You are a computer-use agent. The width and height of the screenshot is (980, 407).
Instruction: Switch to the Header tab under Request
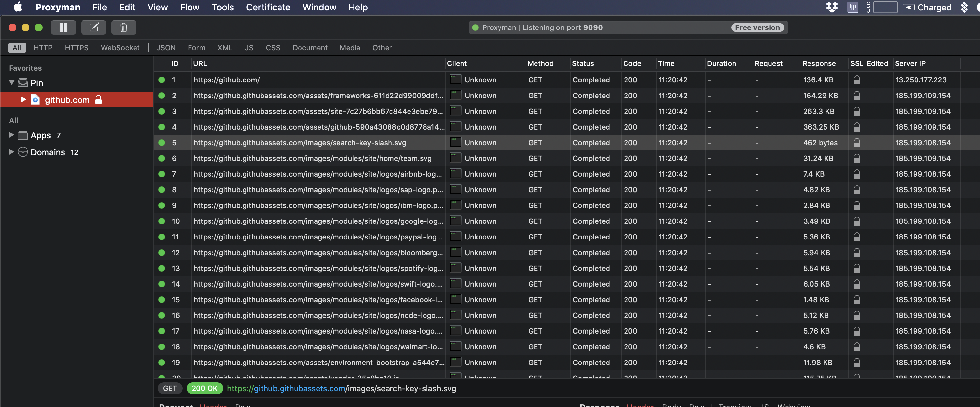(x=213, y=405)
